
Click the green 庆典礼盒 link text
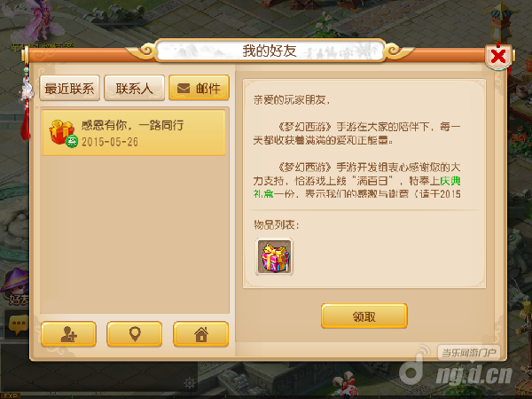pyautogui.click(x=356, y=187)
